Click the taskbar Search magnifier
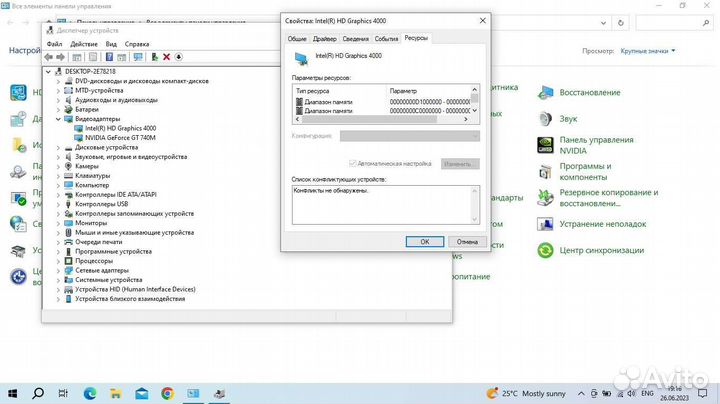Image resolution: width=720 pixels, height=404 pixels. (x=38, y=393)
